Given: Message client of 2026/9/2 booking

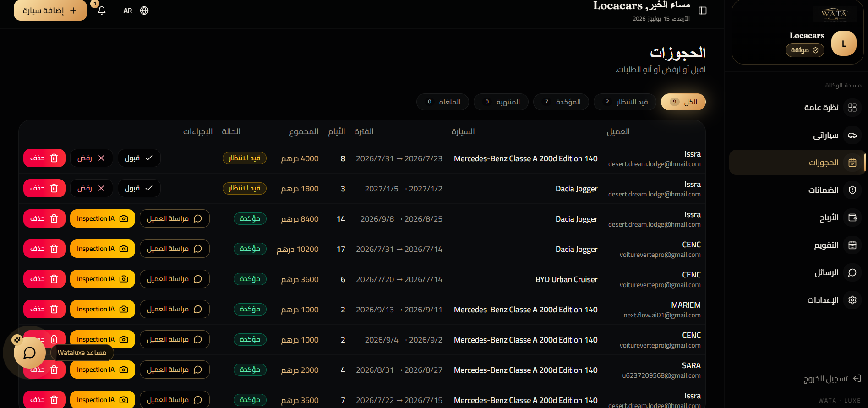Looking at the screenshot, I should [x=175, y=339].
